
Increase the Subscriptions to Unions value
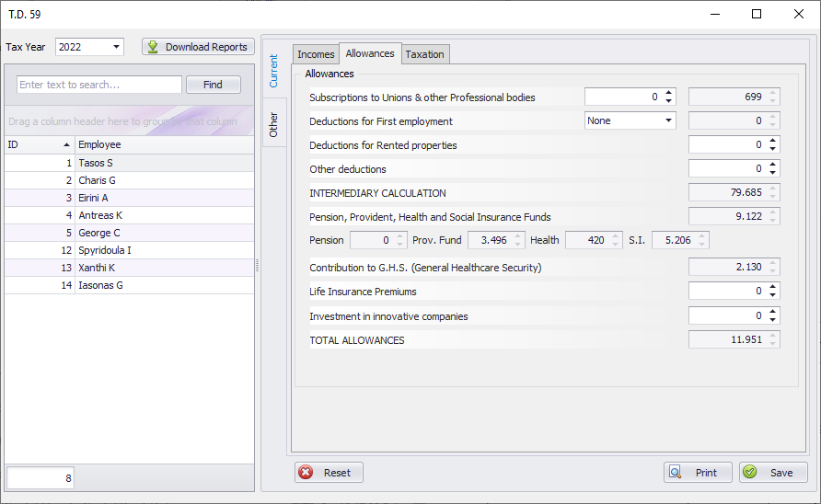669,93
